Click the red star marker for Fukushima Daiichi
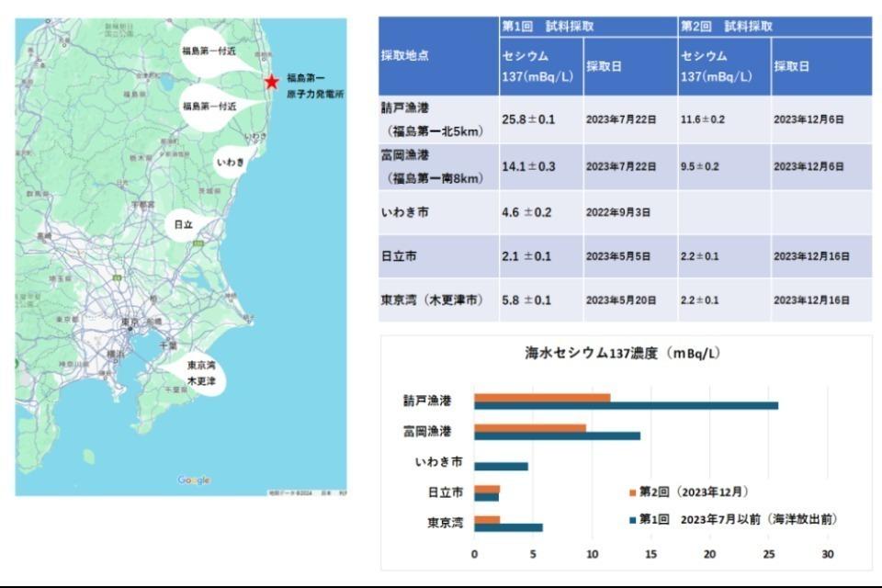This screenshot has width=882, height=588. tap(271, 82)
